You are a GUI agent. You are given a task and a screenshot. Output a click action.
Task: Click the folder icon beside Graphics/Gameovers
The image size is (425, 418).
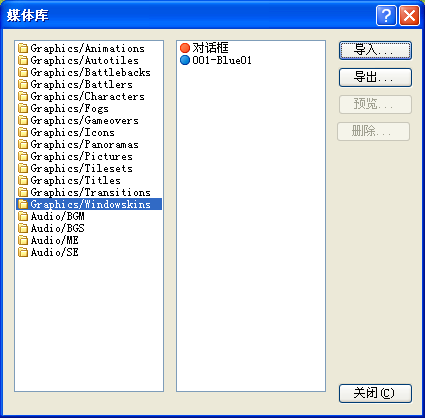tap(23, 120)
